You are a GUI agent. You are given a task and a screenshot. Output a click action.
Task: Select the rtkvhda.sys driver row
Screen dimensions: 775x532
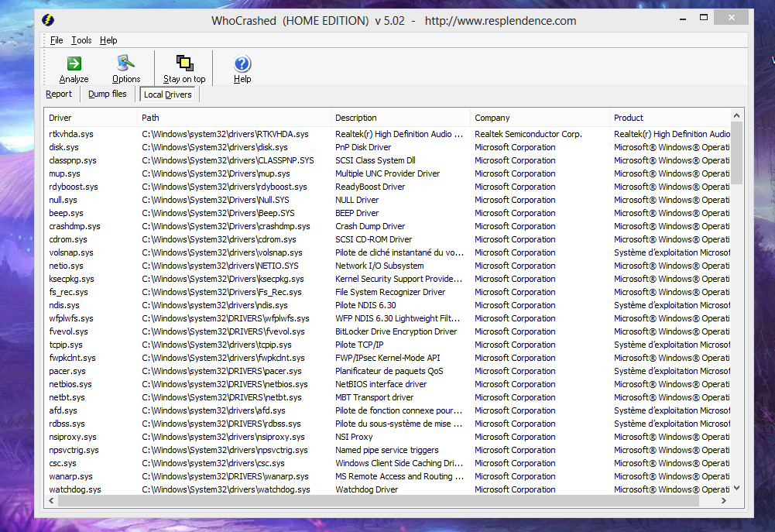(x=71, y=134)
